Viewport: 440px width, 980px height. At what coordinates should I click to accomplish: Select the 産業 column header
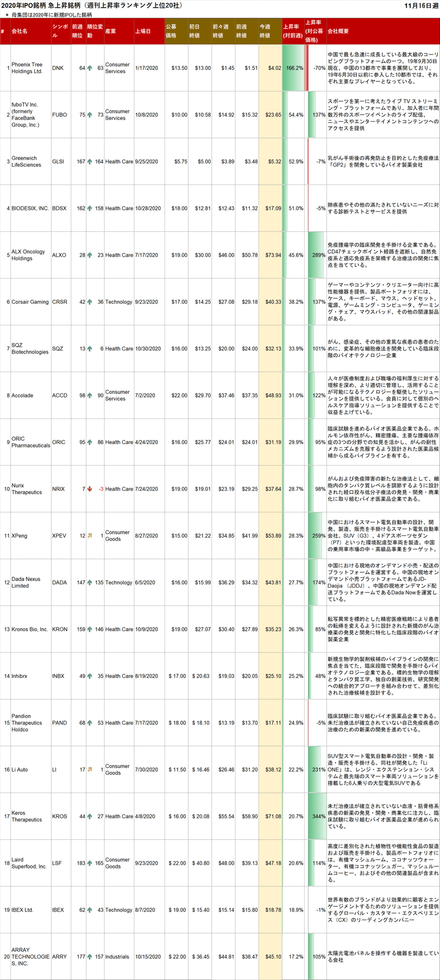click(x=119, y=31)
